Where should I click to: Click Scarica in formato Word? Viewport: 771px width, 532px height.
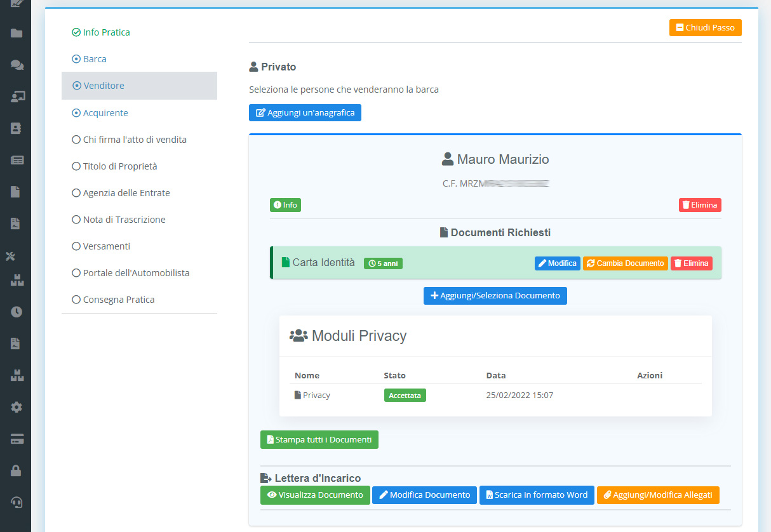point(537,495)
